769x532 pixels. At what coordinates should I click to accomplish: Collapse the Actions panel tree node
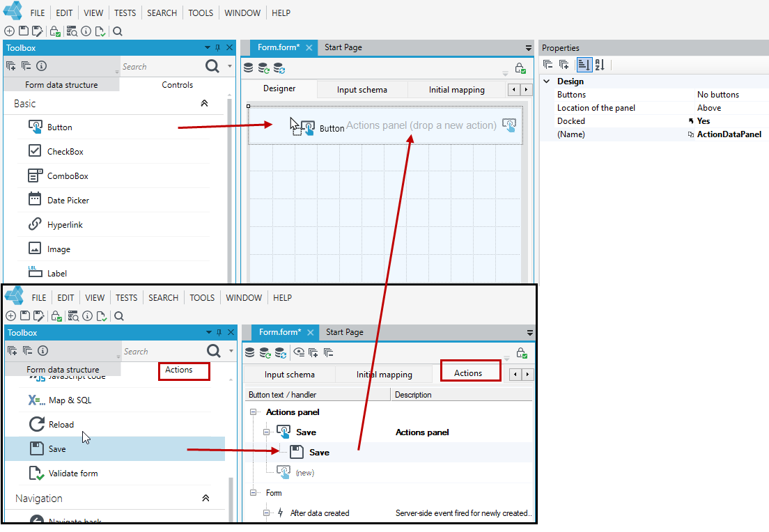tap(253, 412)
